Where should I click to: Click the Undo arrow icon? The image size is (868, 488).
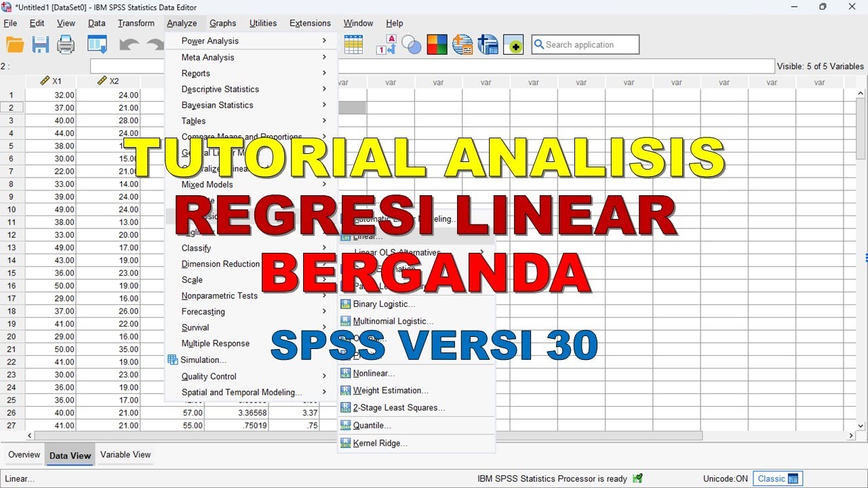[x=129, y=45]
